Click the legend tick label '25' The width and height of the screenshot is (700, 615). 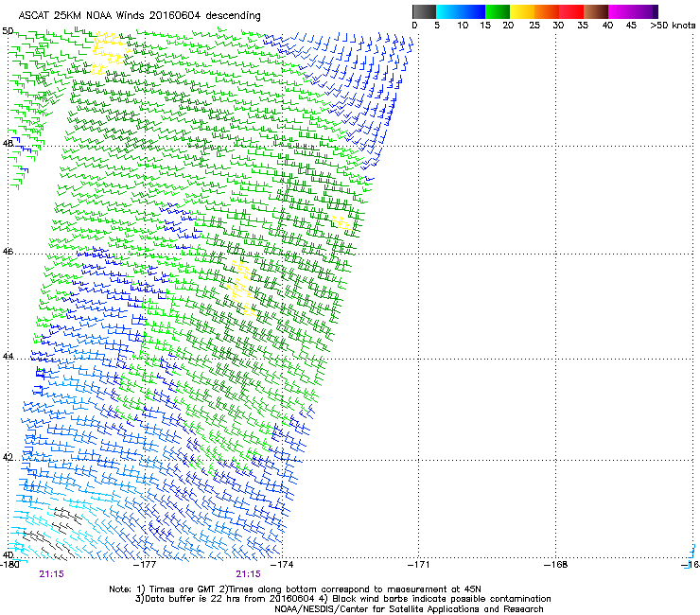click(534, 26)
